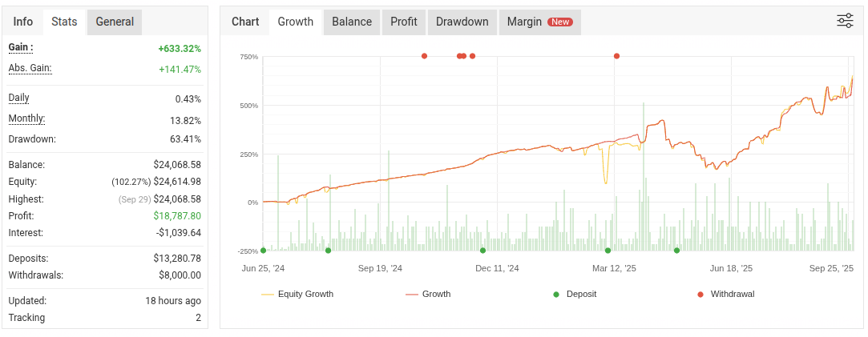Click the Daily stat label

[18, 98]
